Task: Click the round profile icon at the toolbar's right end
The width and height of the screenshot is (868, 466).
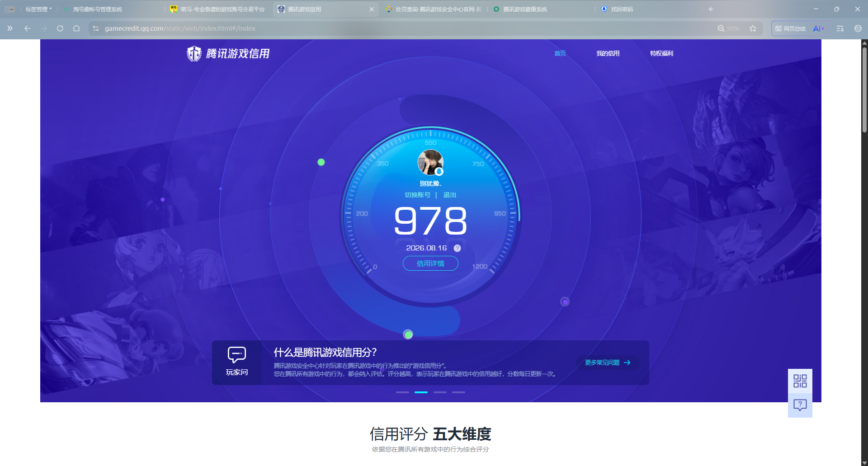Action: (x=858, y=28)
